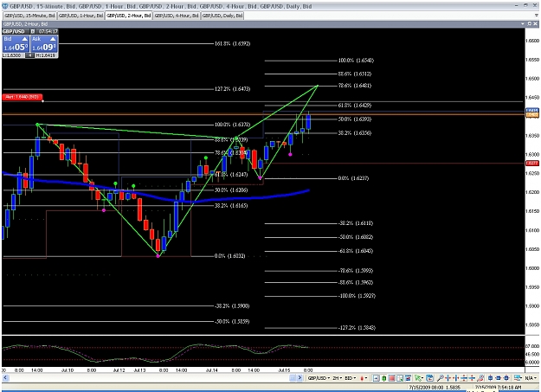Open the N/A dropdown in toolbar
Viewport: 541px width, 392px height.
pos(531,378)
